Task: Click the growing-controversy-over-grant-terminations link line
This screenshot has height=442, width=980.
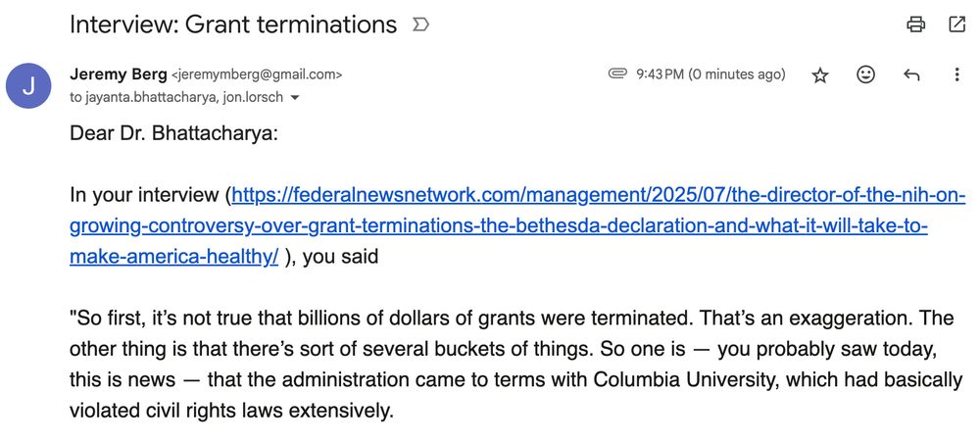Action: point(498,226)
